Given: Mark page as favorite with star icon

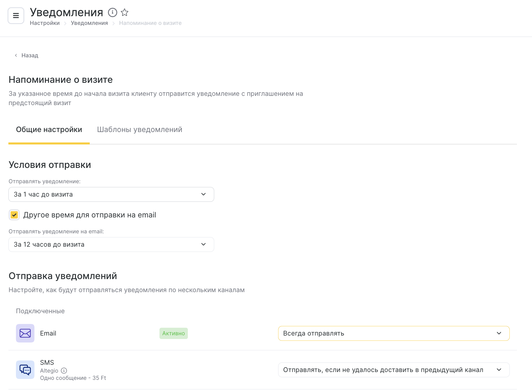Looking at the screenshot, I should (124, 12).
